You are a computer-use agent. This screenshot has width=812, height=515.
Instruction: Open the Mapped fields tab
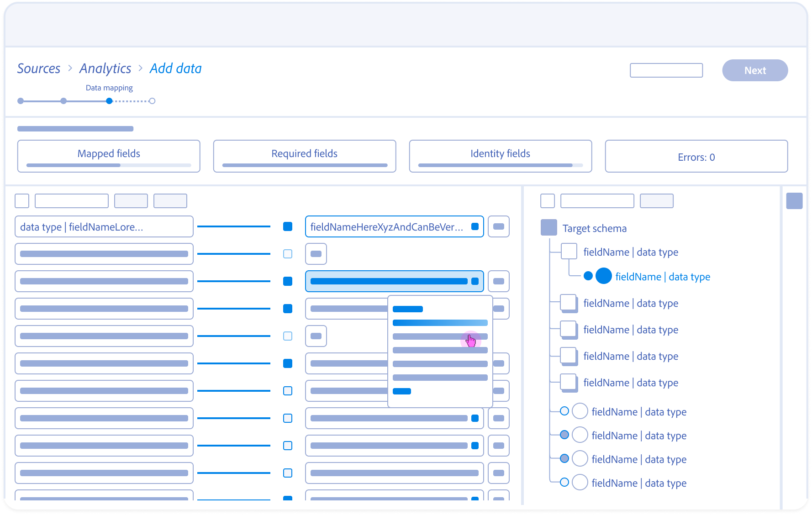pos(109,156)
